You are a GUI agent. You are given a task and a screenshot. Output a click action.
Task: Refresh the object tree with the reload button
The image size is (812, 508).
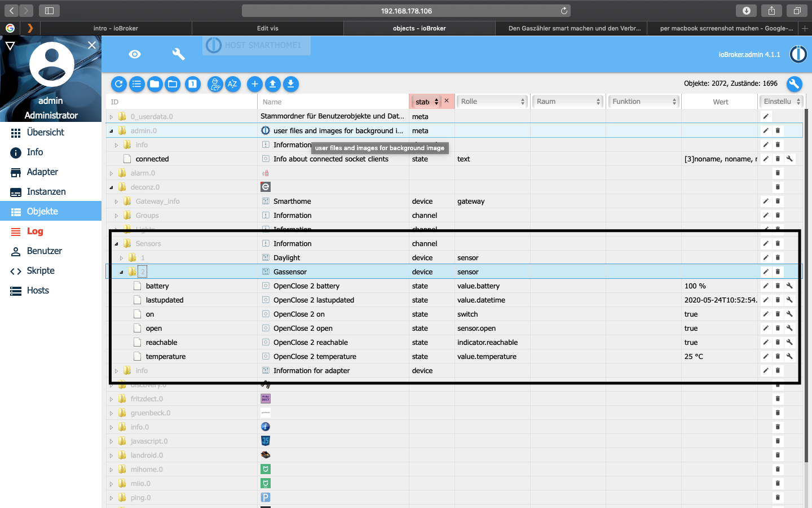[119, 84]
